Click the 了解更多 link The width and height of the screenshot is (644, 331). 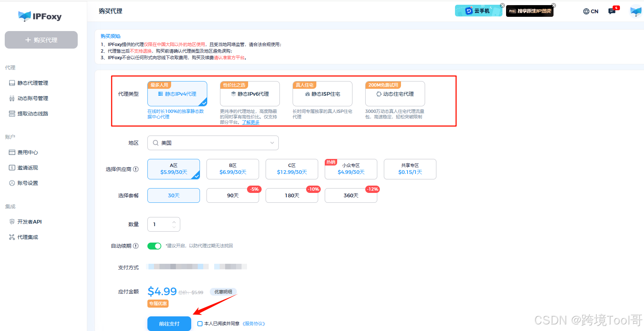[x=251, y=122]
